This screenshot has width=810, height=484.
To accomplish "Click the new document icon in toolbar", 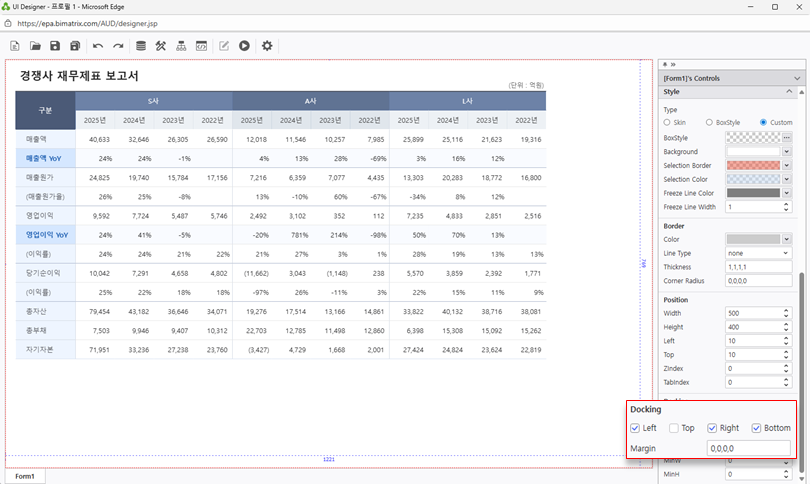I will [x=15, y=46].
